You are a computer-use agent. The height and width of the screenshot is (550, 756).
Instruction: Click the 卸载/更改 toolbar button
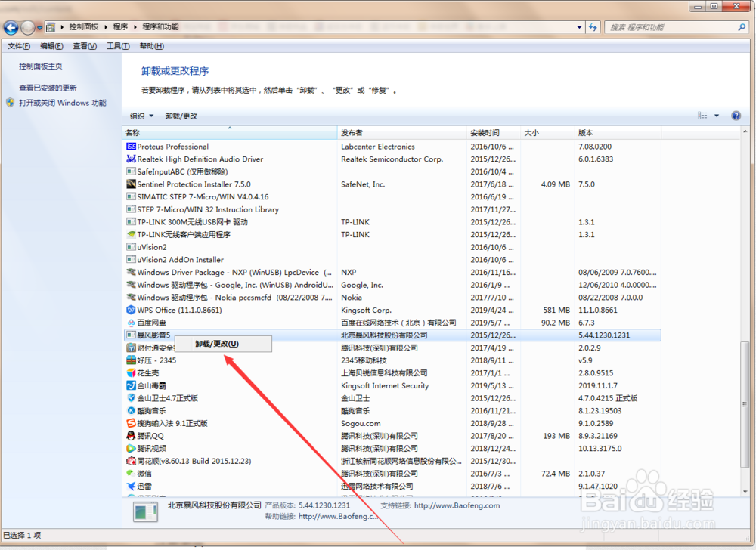(x=181, y=116)
